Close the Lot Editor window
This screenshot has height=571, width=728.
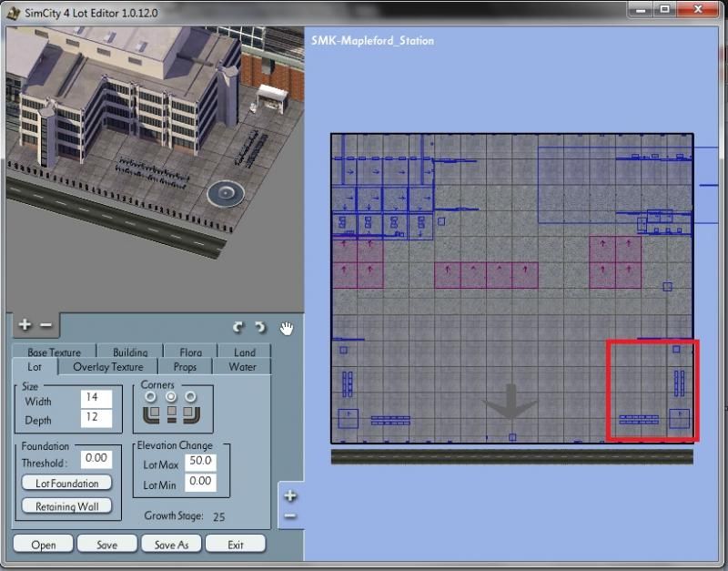click(698, 10)
